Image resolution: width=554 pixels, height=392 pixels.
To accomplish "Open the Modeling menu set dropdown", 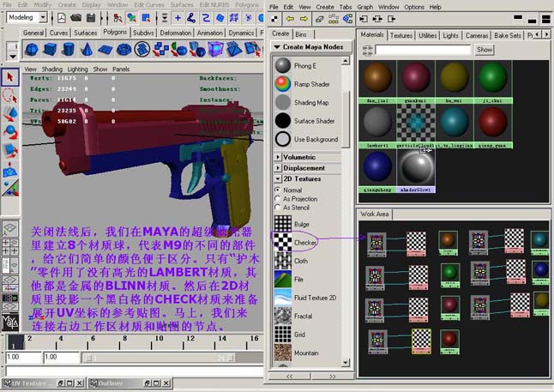I will [x=43, y=17].
